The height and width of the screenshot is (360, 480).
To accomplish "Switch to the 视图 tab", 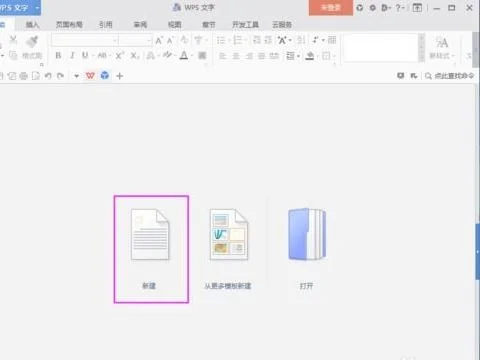I will [174, 24].
